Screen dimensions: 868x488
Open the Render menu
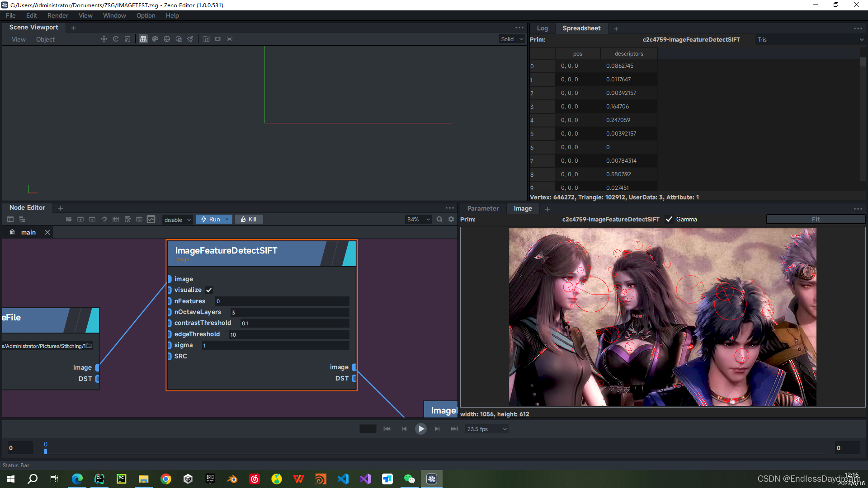pos(57,15)
